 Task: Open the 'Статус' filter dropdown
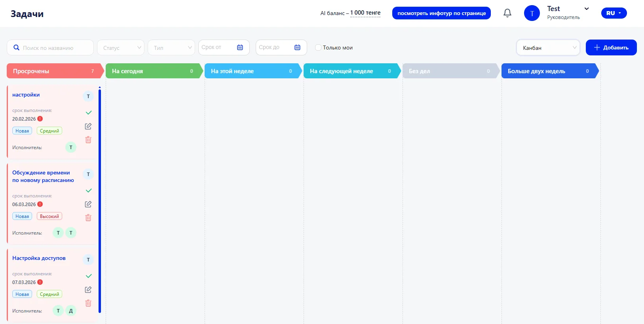click(121, 47)
